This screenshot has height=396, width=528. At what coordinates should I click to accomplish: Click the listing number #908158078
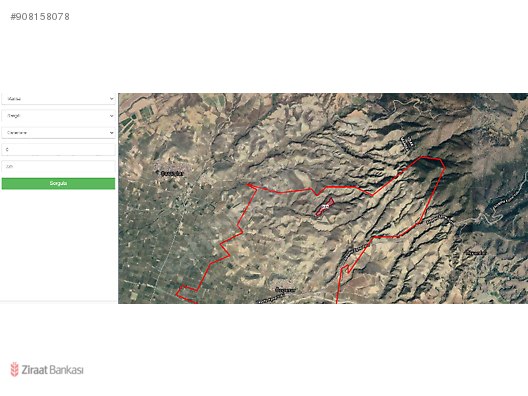[x=40, y=17]
